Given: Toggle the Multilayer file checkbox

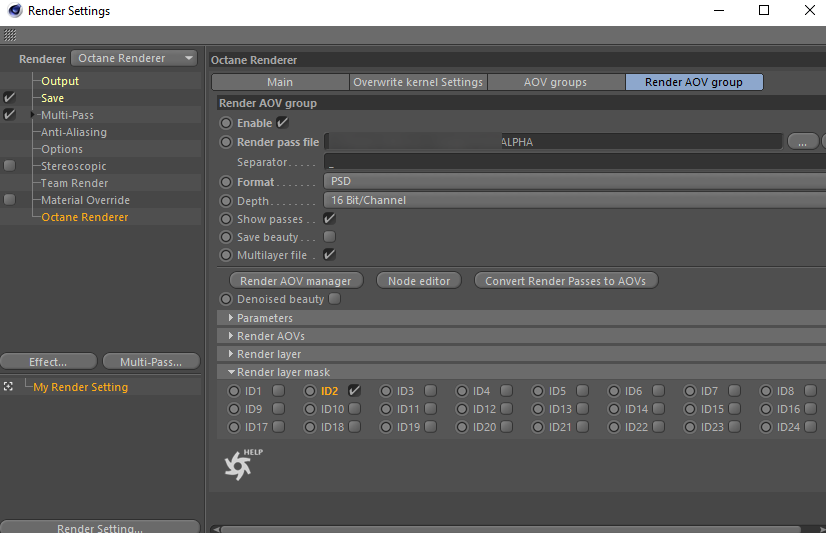Looking at the screenshot, I should coord(329,254).
